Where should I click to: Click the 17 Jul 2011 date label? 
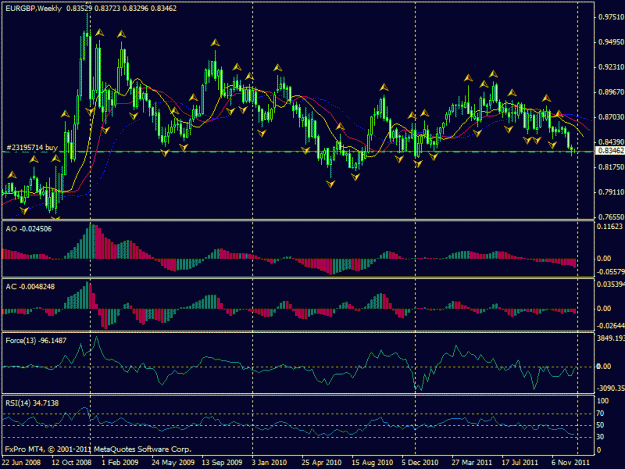(x=520, y=463)
